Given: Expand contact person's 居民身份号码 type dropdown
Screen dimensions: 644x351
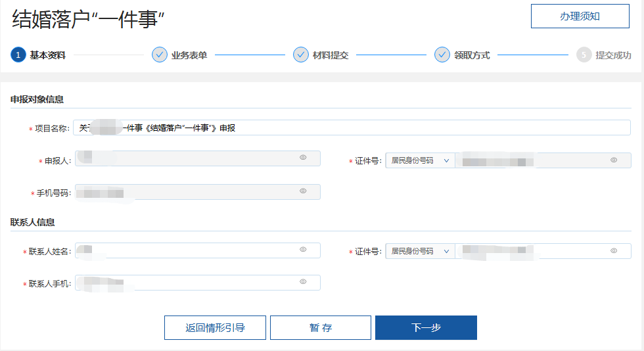Looking at the screenshot, I should [x=419, y=251].
